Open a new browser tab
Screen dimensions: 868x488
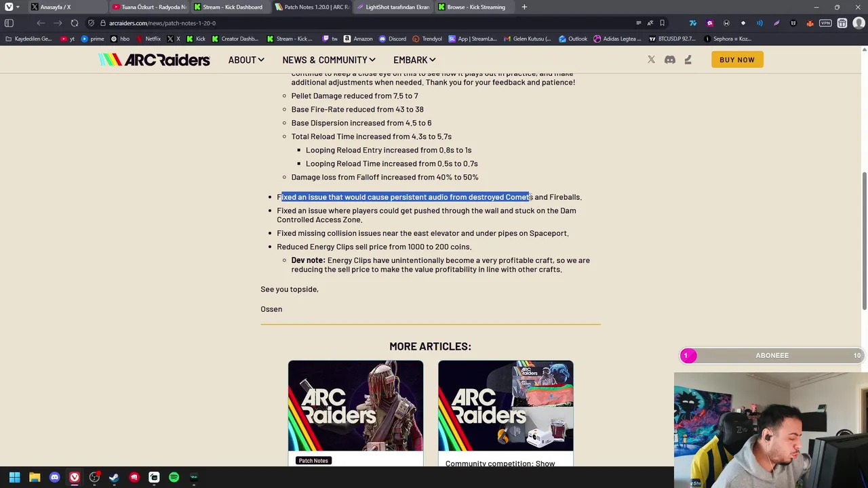[x=524, y=7]
